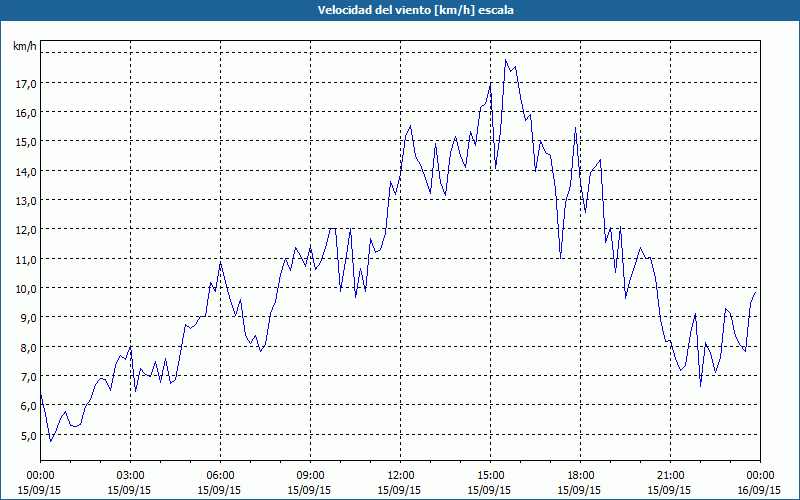Select the 12,0 value on the speed axis

tap(26, 230)
